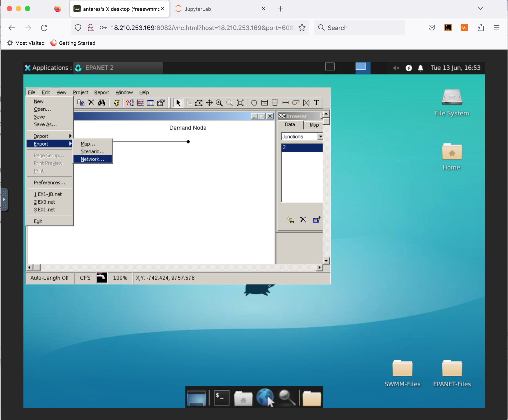Open map options toolbar icon
This screenshot has height=420, width=508.
coord(161,103)
